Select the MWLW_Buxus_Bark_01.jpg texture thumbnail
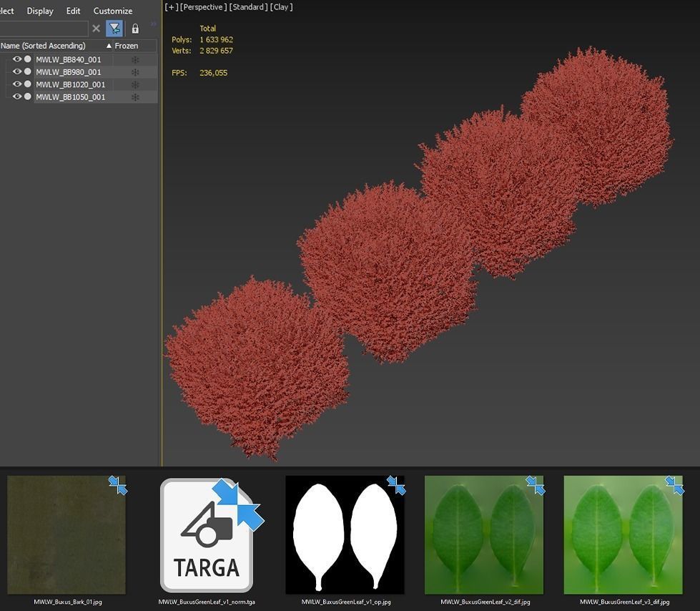This screenshot has height=611, width=700. pos(66,534)
